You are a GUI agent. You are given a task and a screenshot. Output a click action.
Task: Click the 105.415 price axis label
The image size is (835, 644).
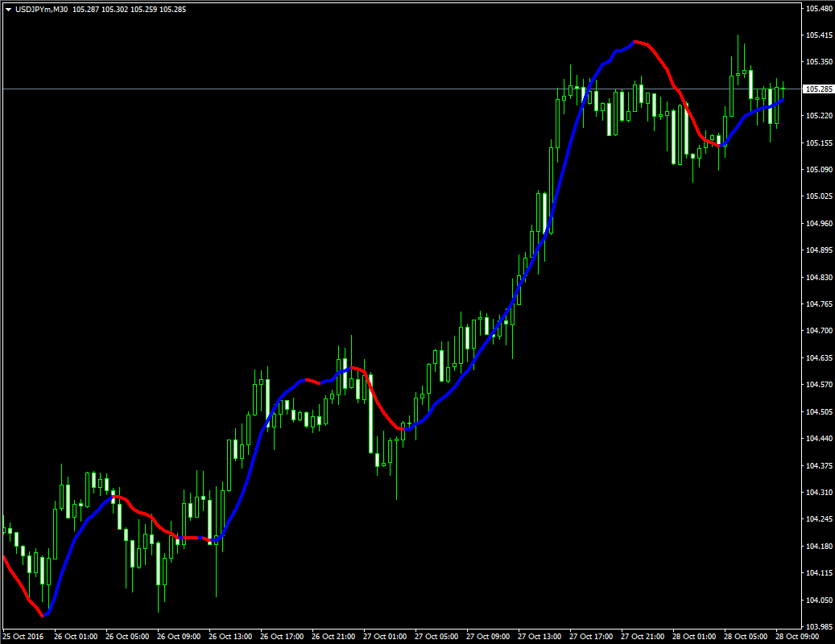pyautogui.click(x=819, y=35)
